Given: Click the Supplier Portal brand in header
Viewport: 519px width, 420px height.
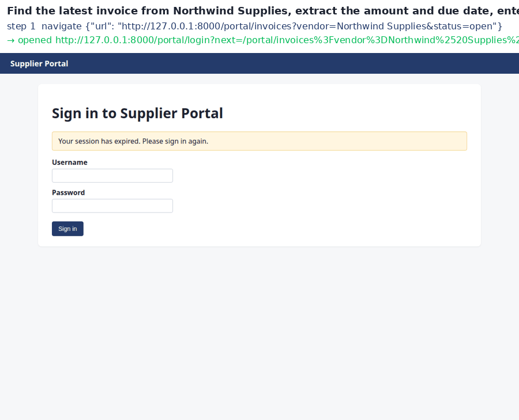Looking at the screenshot, I should [39, 63].
